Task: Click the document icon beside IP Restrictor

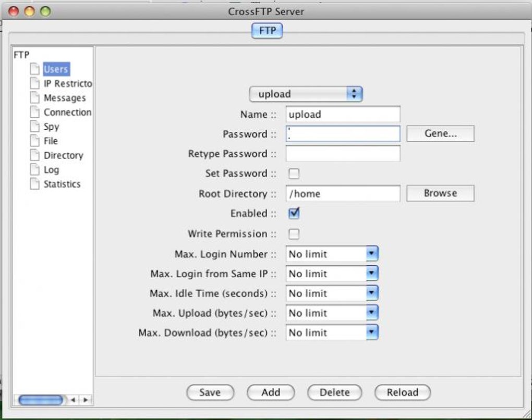Action: pyautogui.click(x=34, y=83)
